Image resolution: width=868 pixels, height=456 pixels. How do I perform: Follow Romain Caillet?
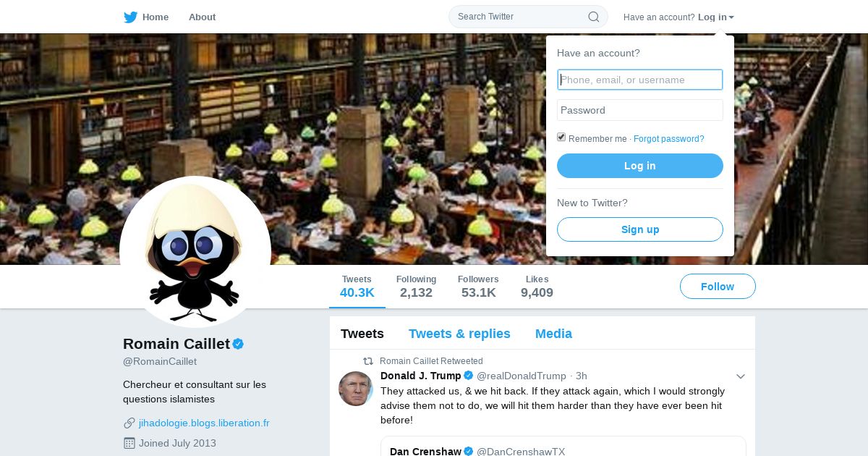pos(718,287)
